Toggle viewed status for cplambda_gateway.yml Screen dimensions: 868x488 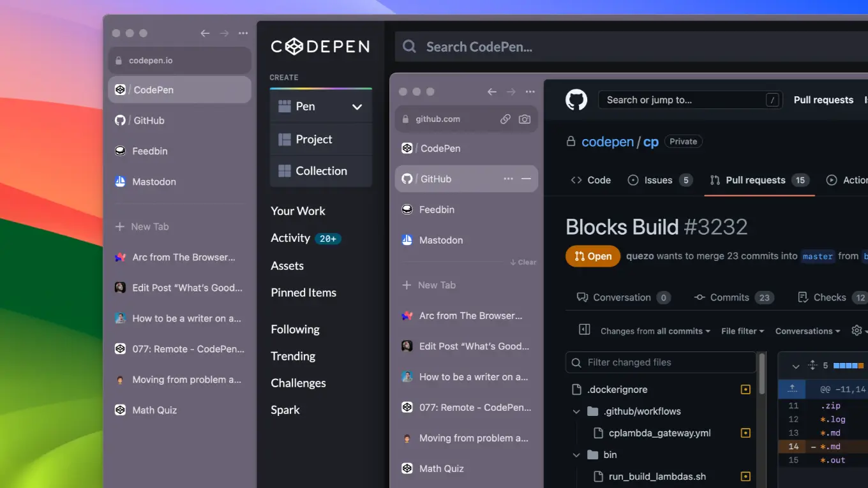tap(745, 433)
